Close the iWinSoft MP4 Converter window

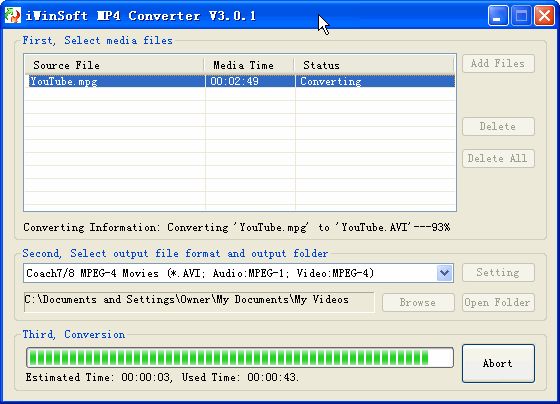[544, 16]
